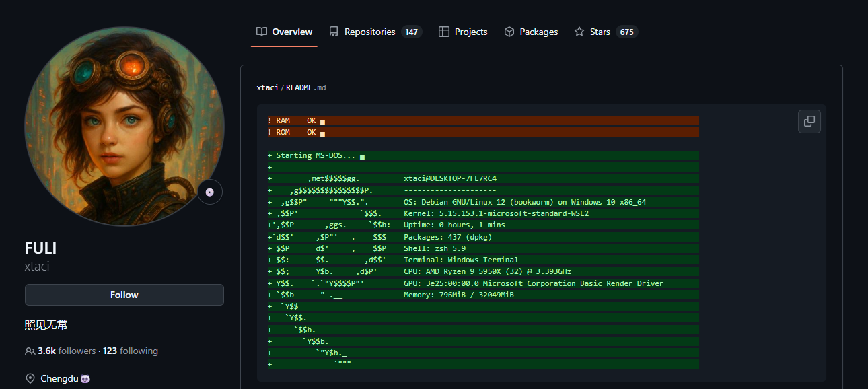868x389 pixels.
Task: Click the location pin icon beside Chengdu
Action: (30, 379)
